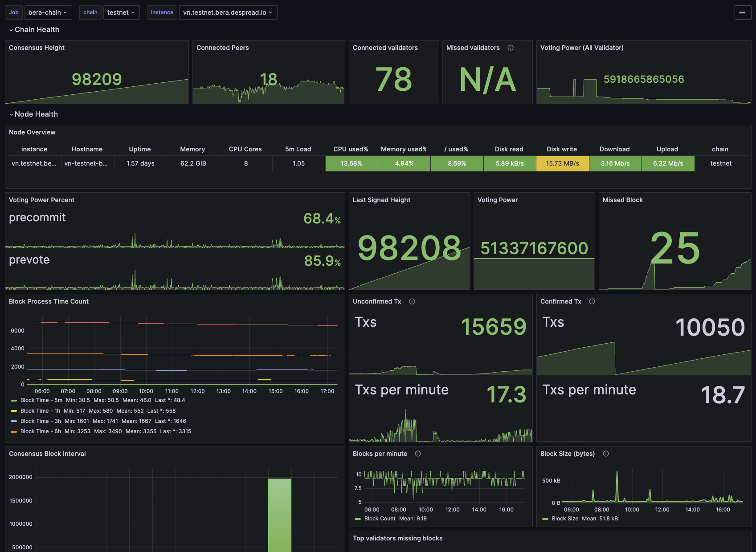Screen dimensions: 756x552
Task: Click the Unconfirmed Tx info icon
Action: click(412, 301)
